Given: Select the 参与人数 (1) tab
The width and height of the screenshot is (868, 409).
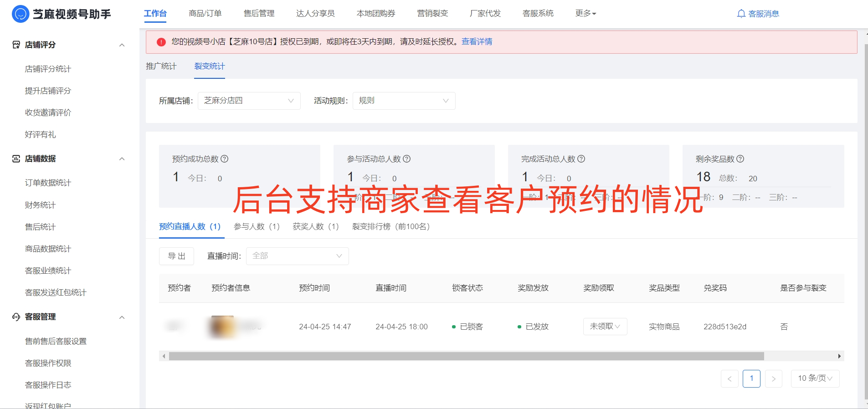Looking at the screenshot, I should point(257,226).
